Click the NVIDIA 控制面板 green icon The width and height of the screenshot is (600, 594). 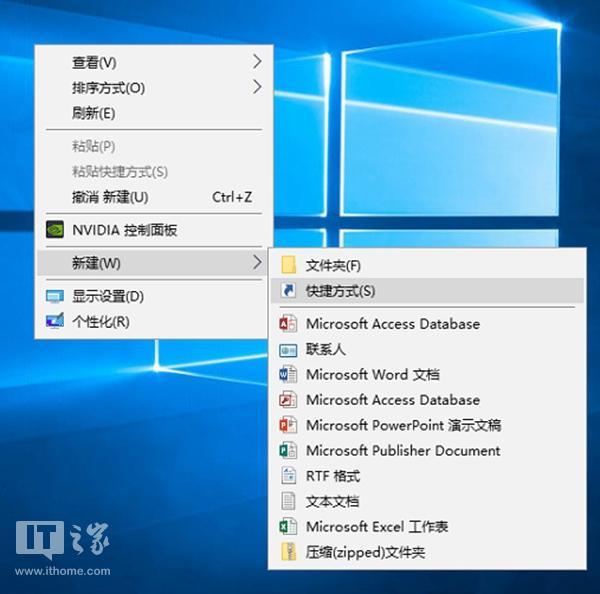point(55,230)
